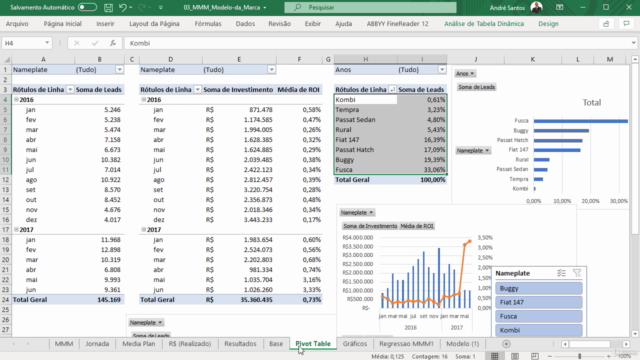Click the Insert Function fx icon

[x=113, y=43]
